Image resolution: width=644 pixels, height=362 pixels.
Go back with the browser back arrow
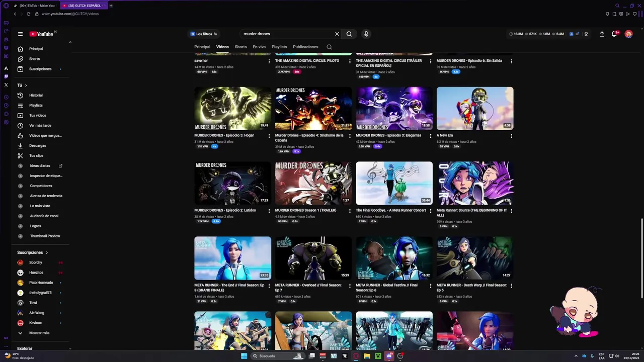pos(15,14)
